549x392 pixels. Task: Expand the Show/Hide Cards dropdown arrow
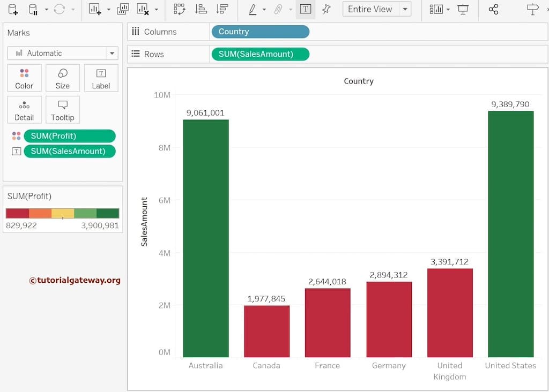(x=448, y=9)
